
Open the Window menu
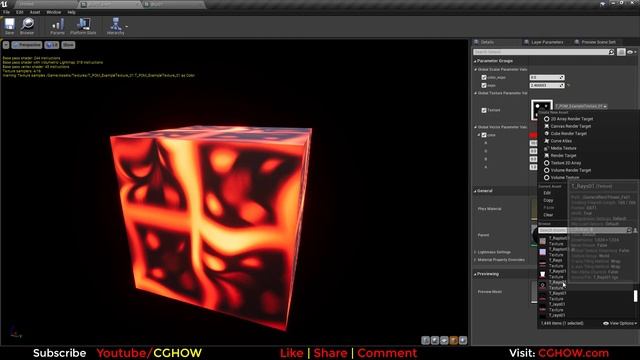coord(53,12)
